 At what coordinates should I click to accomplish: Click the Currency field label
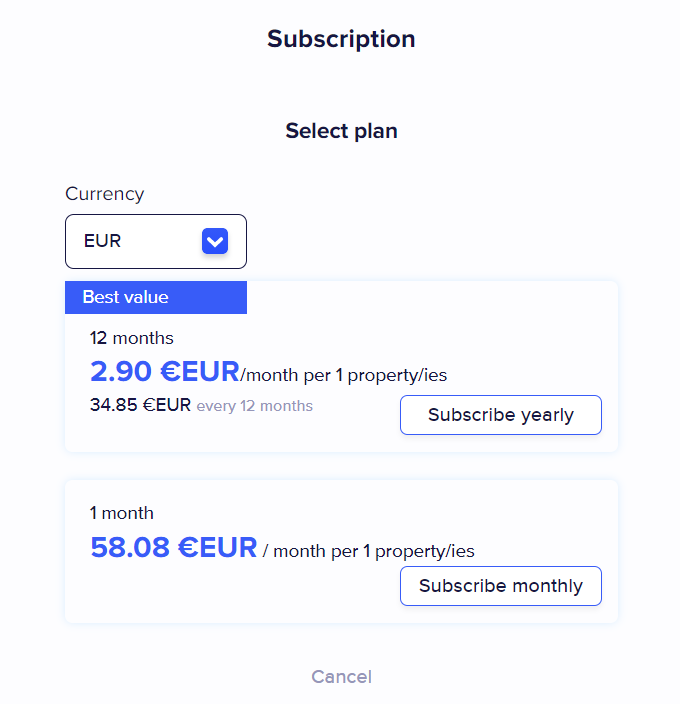(105, 194)
